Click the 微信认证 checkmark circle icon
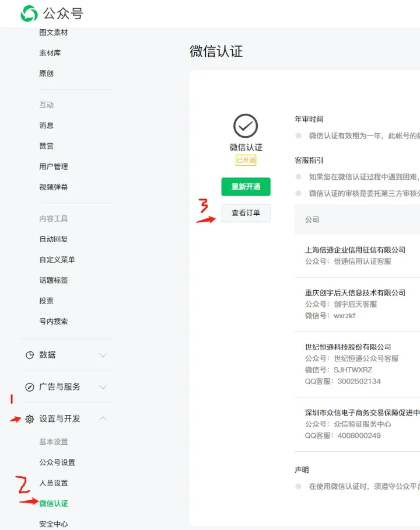Screen dimensions: 420x530 (246, 125)
